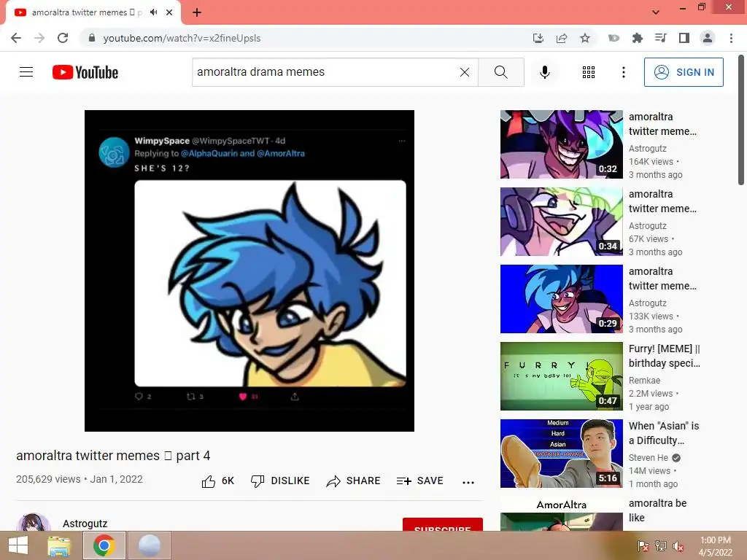Close the amoraltra twitter memes tab
The image size is (747, 560).
[x=169, y=12]
